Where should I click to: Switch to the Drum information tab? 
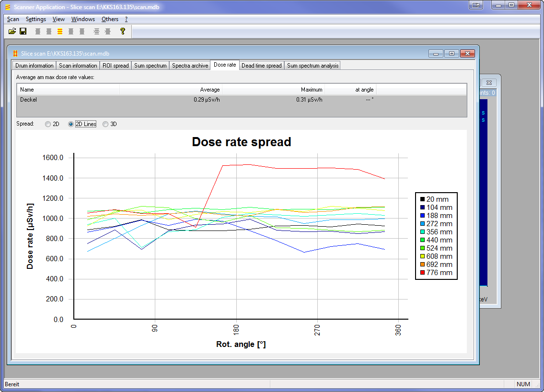click(35, 66)
